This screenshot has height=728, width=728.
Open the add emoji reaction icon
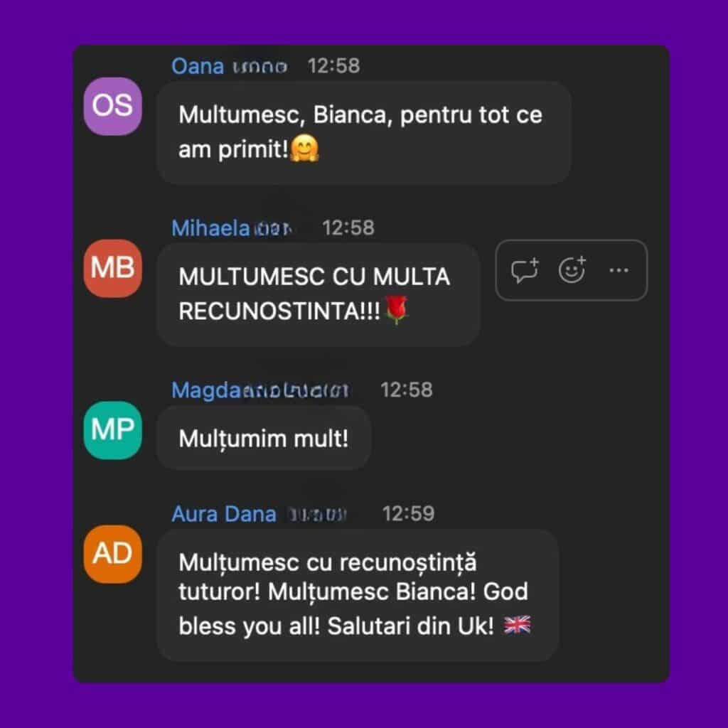pyautogui.click(x=572, y=269)
